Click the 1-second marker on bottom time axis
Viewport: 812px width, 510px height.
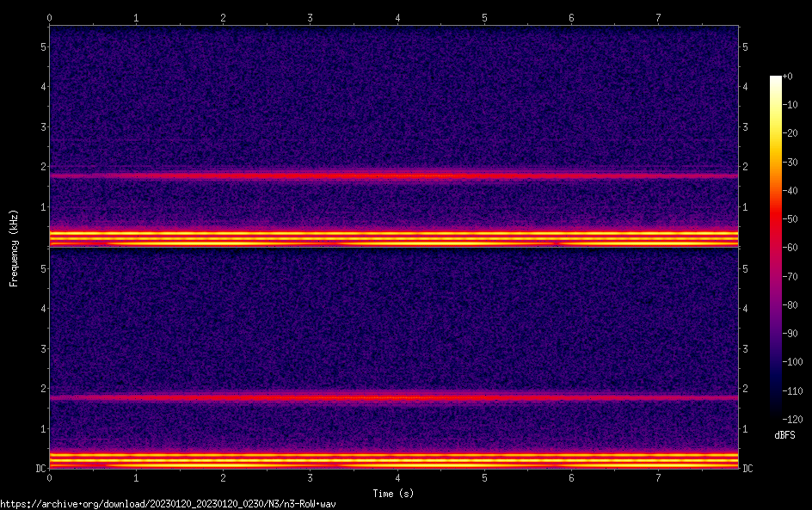[x=137, y=476]
